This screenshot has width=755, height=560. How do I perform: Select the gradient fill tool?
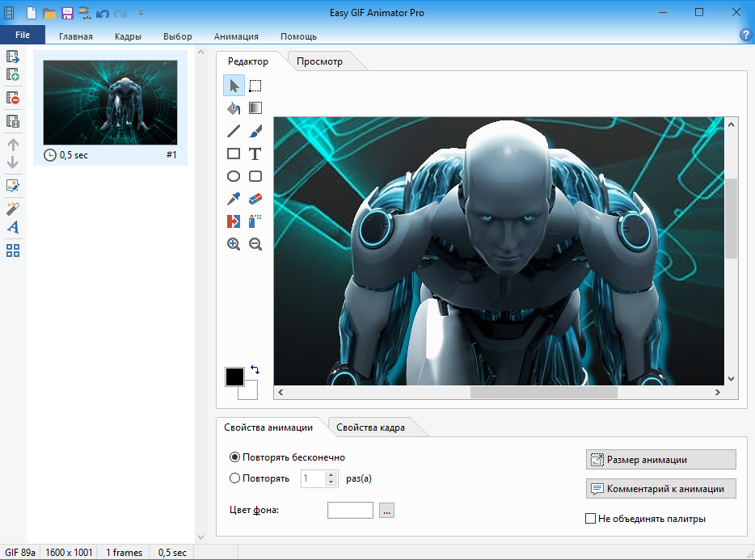tap(255, 108)
